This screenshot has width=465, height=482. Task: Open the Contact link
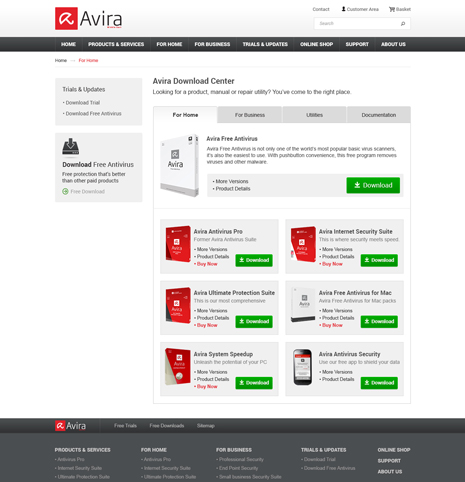pos(321,9)
